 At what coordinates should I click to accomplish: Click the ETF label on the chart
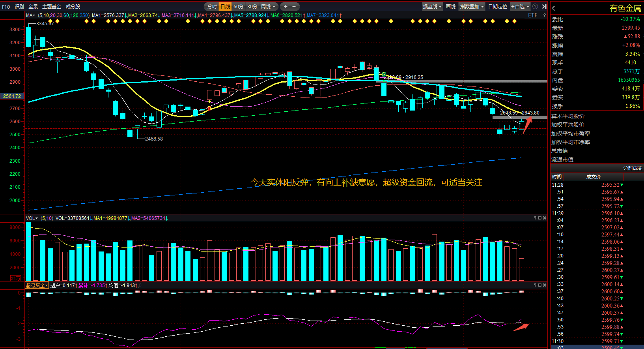532,15
